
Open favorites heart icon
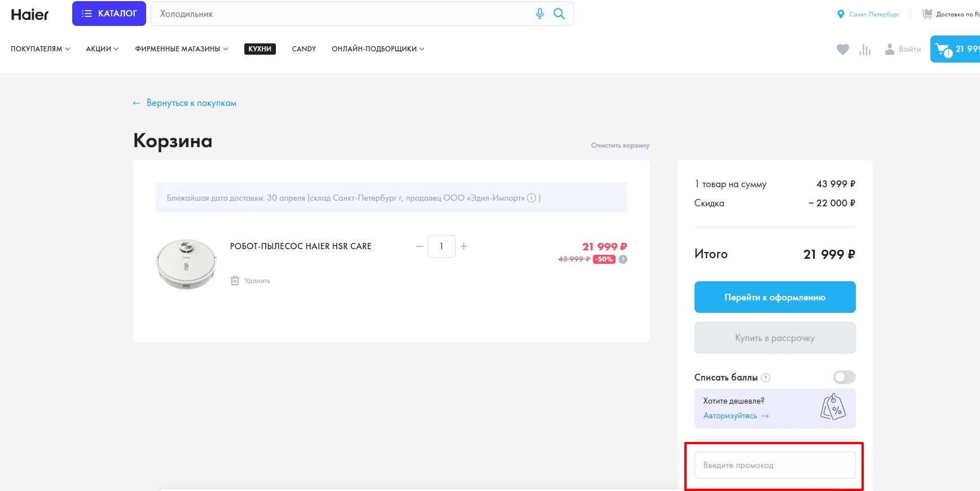(x=843, y=50)
